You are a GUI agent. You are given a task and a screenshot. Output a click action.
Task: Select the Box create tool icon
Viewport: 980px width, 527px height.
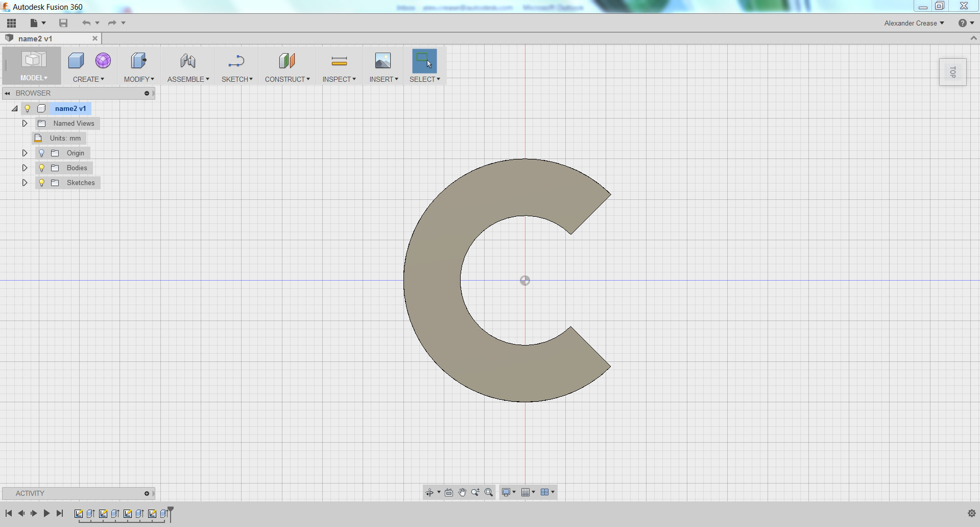76,61
